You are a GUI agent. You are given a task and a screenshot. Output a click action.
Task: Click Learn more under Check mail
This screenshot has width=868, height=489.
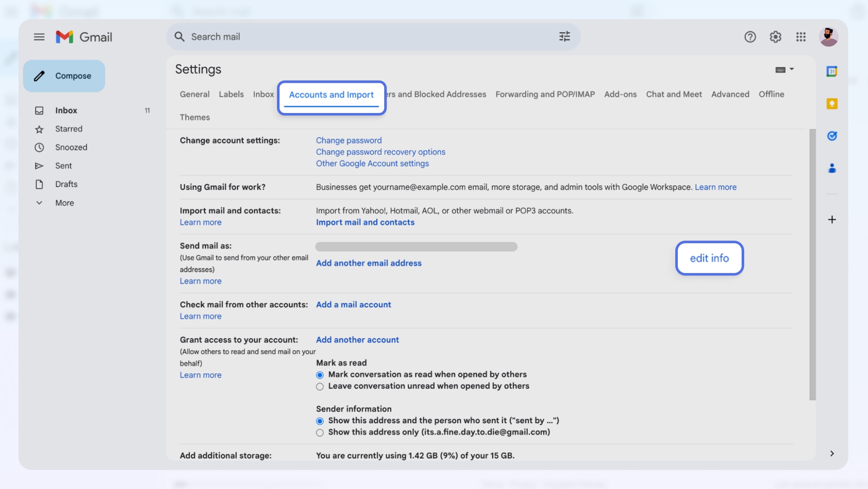200,316
